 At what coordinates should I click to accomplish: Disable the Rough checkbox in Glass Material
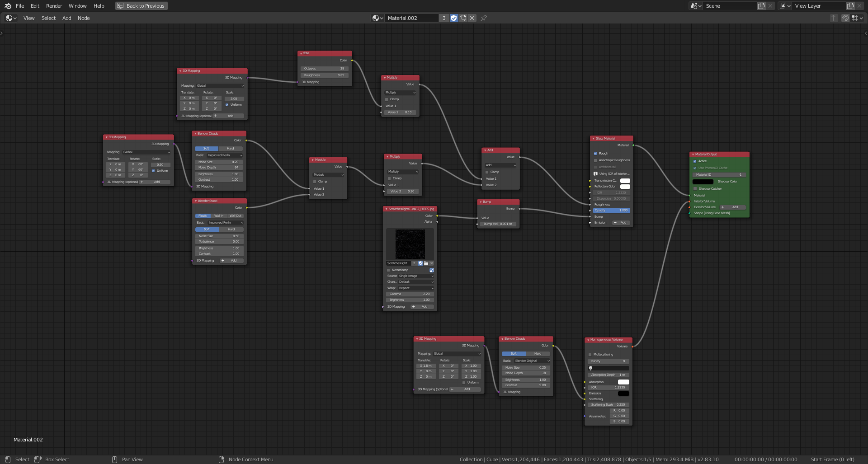(x=595, y=154)
